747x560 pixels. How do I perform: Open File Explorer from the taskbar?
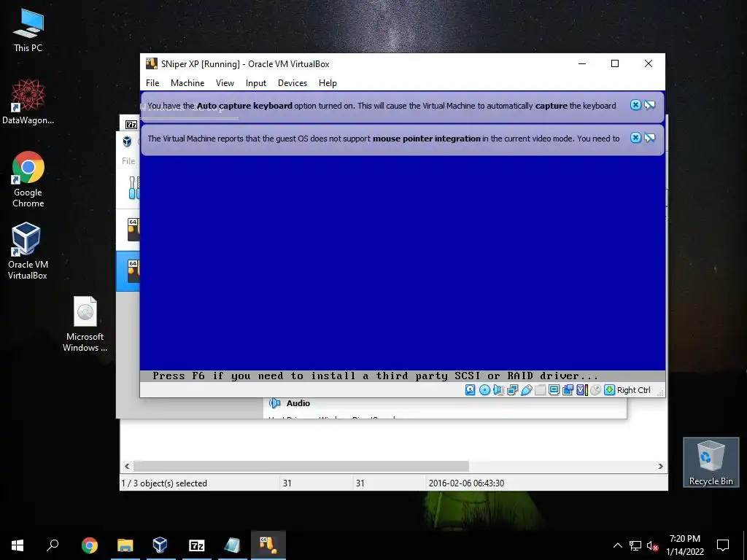pyautogui.click(x=125, y=545)
